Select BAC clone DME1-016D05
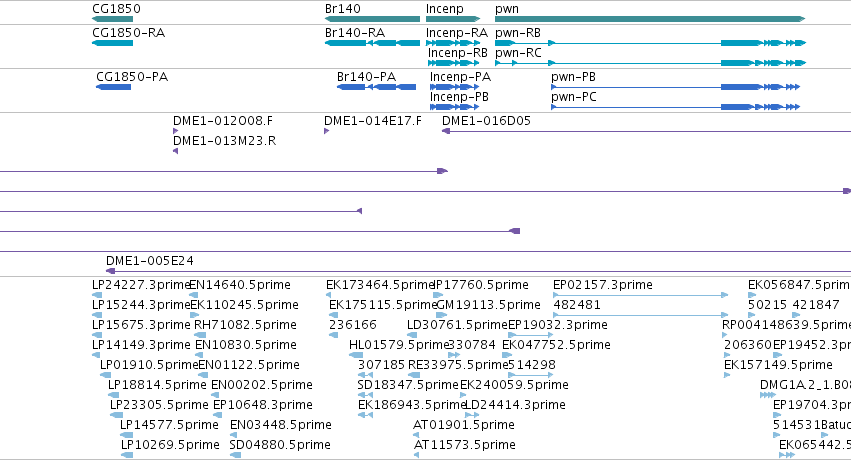Image resolution: width=851 pixels, height=460 pixels. 486,120
